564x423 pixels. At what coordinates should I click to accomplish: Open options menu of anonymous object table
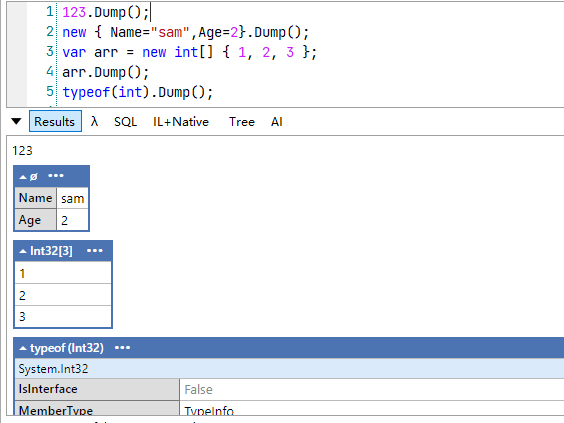(56, 176)
